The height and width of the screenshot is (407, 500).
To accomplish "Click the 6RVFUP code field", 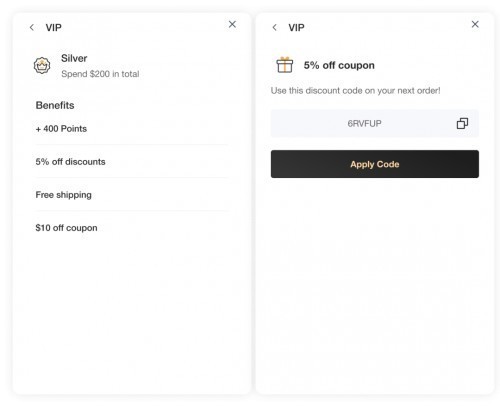I will (375, 123).
